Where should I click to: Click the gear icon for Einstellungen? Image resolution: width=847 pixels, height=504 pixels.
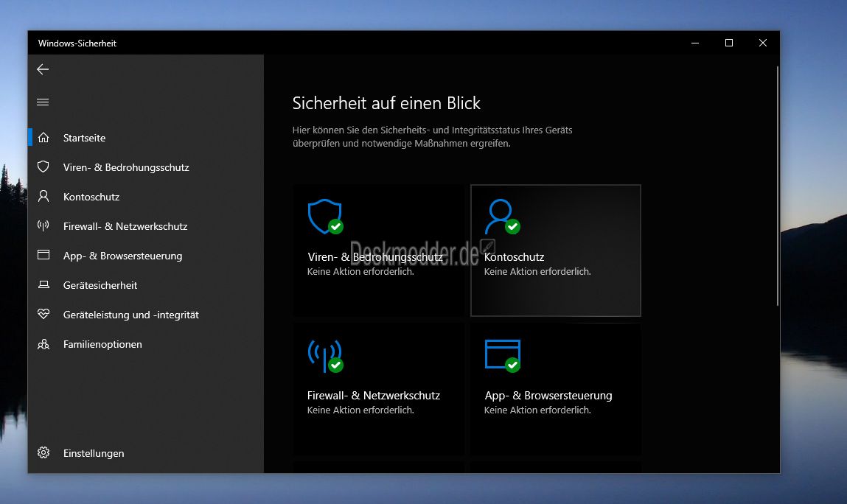click(x=43, y=452)
